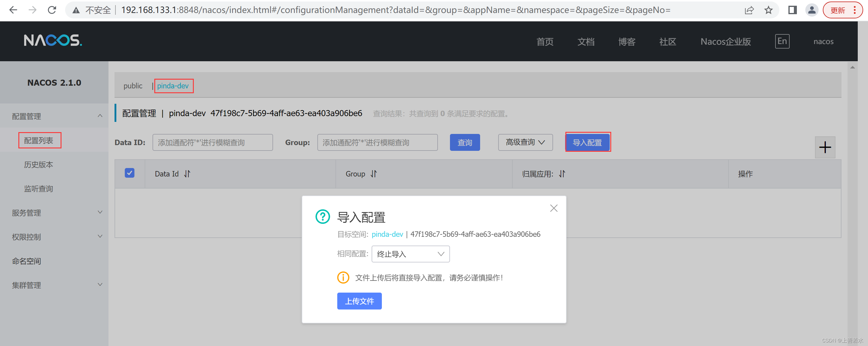Image resolution: width=868 pixels, height=346 pixels.
Task: Click the browser forward arrow
Action: (x=32, y=10)
